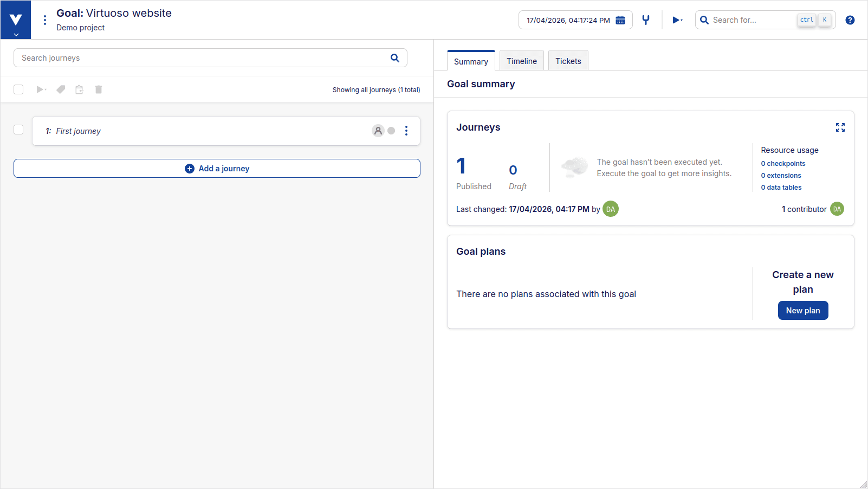This screenshot has height=489, width=868.
Task: Open the calendar date picker icon
Action: point(620,20)
